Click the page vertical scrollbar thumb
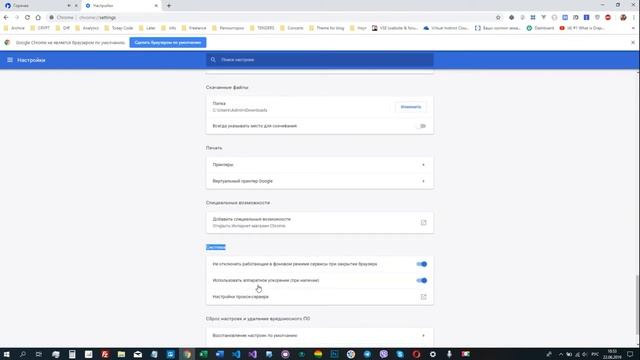 [x=637, y=304]
